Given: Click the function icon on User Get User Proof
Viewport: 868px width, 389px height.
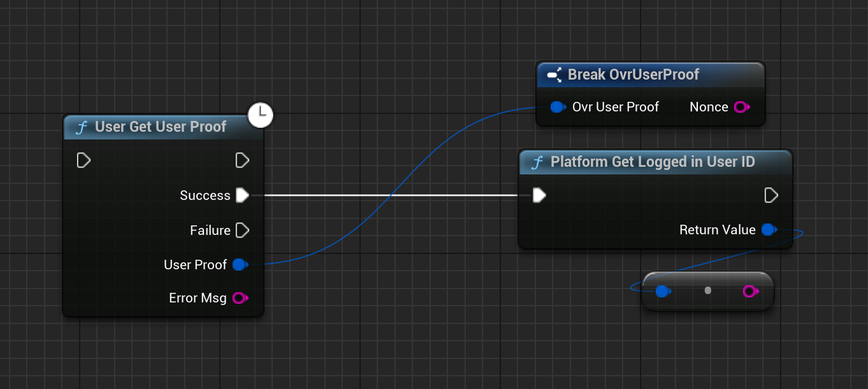Looking at the screenshot, I should coord(82,127).
